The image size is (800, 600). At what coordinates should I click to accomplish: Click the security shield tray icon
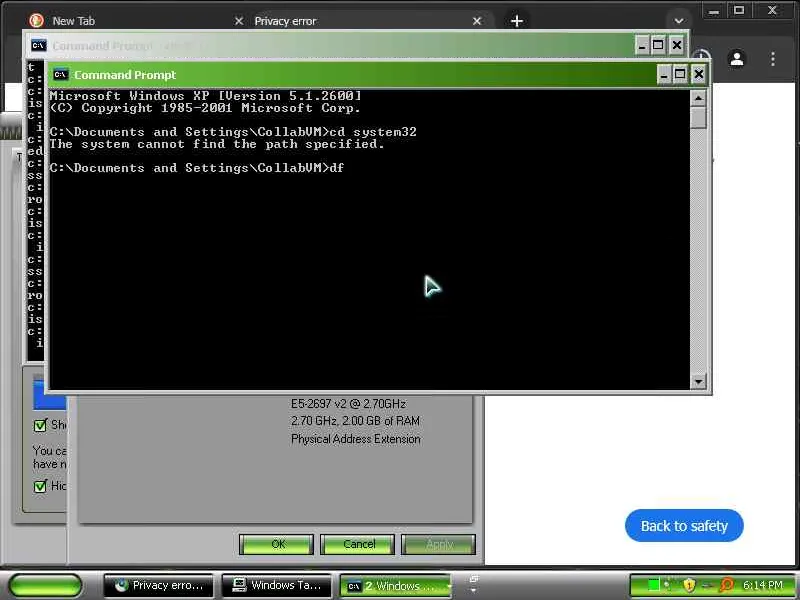coord(689,585)
